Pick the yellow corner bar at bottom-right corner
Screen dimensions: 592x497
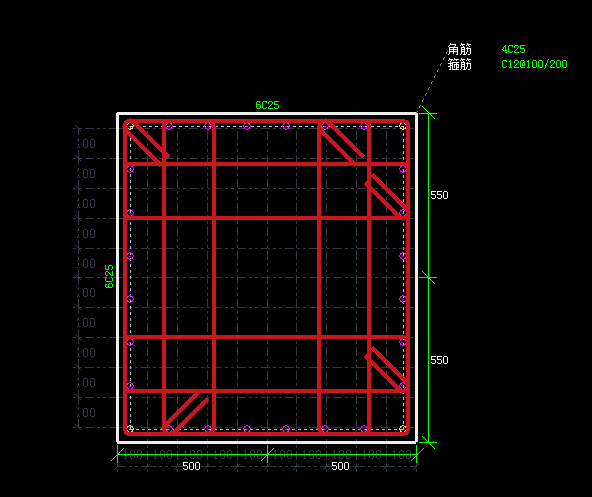(402, 429)
